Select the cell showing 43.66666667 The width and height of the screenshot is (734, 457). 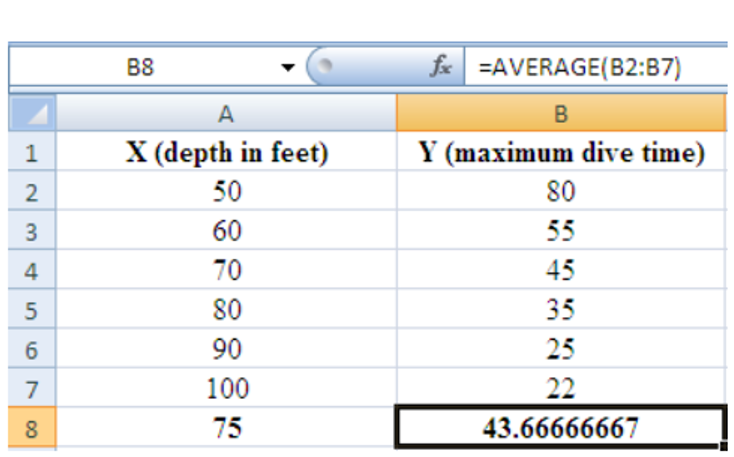561,427
